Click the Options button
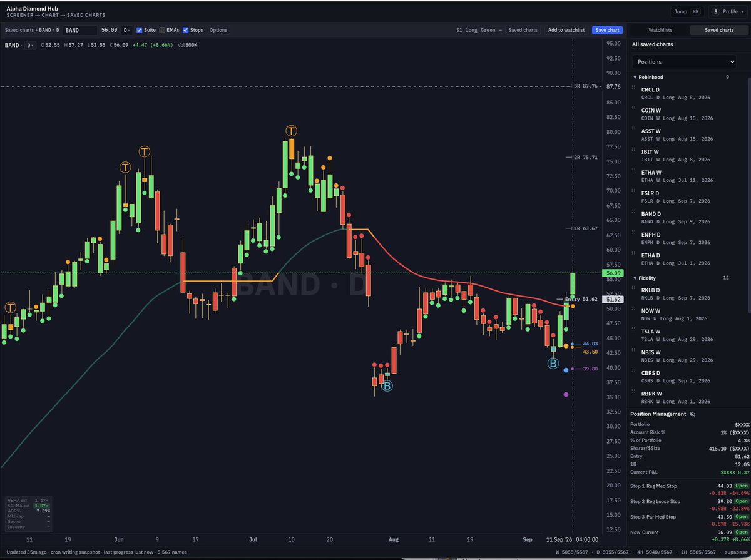The image size is (751, 560). tap(218, 30)
